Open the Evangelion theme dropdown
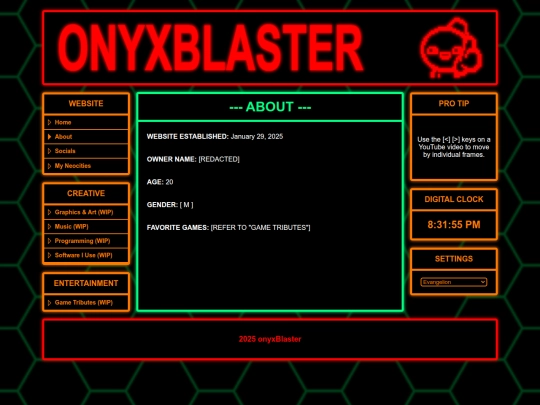 [x=454, y=282]
